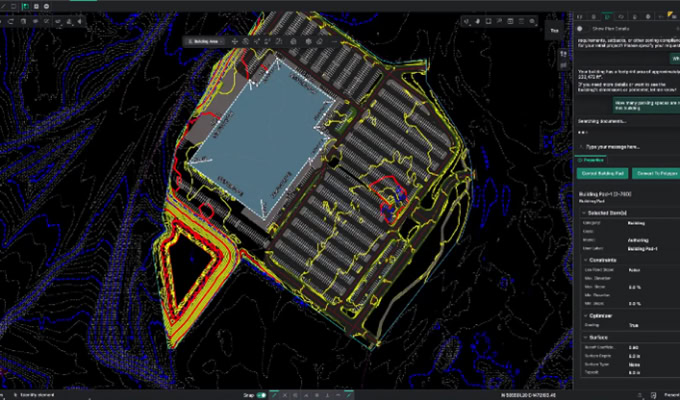Toggle the Snap switch in the bottom bar
Viewport: 680px width, 400px height.
click(261, 395)
